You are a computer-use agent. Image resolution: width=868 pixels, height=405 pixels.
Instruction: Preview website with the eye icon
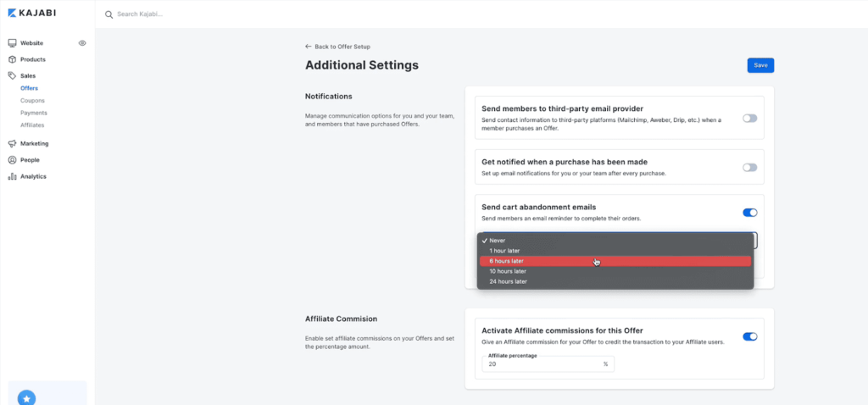click(82, 42)
